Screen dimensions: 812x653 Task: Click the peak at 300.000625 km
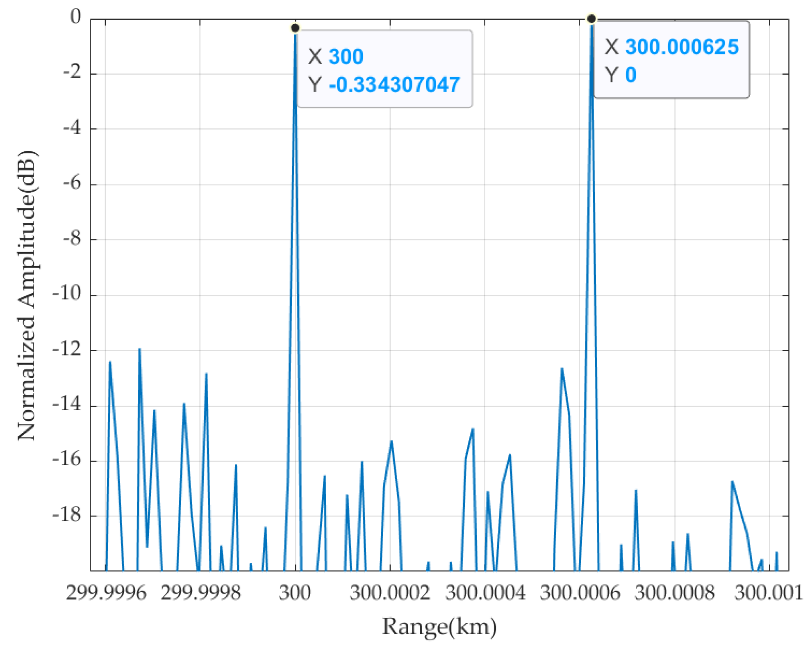tap(591, 29)
